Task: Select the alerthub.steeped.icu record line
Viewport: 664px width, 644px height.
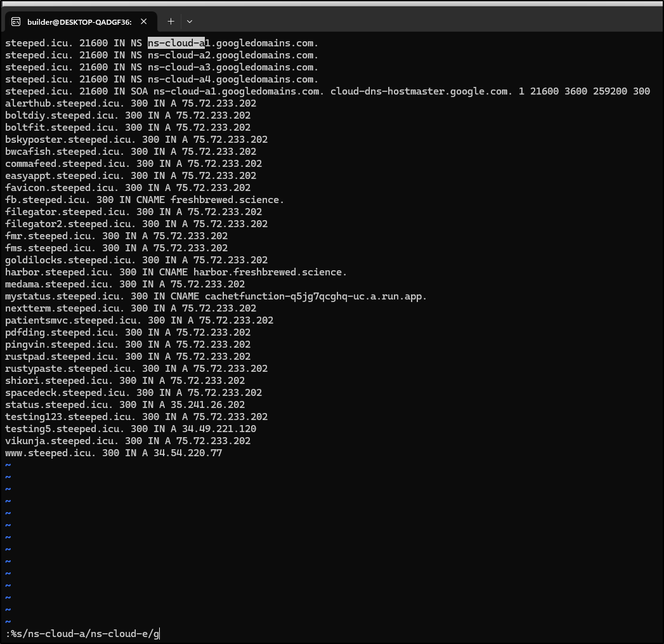Action: (131, 103)
